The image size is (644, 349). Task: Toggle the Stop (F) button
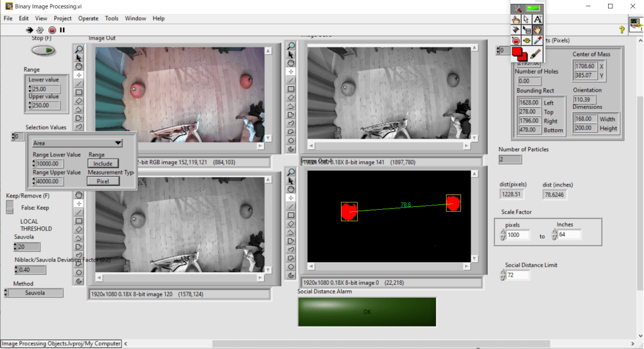coord(43,50)
